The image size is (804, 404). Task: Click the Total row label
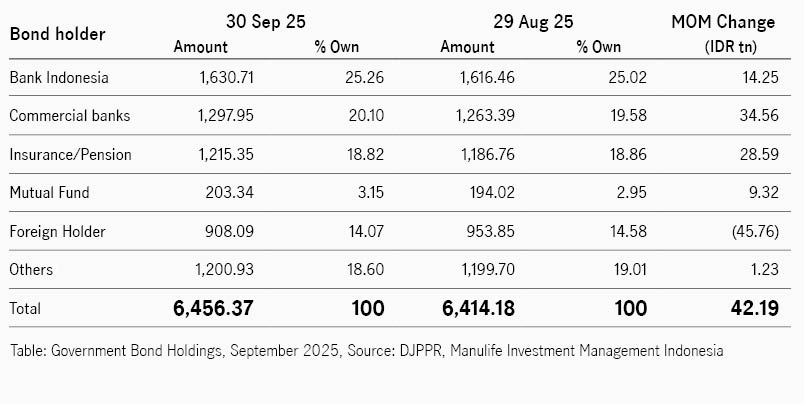click(26, 309)
